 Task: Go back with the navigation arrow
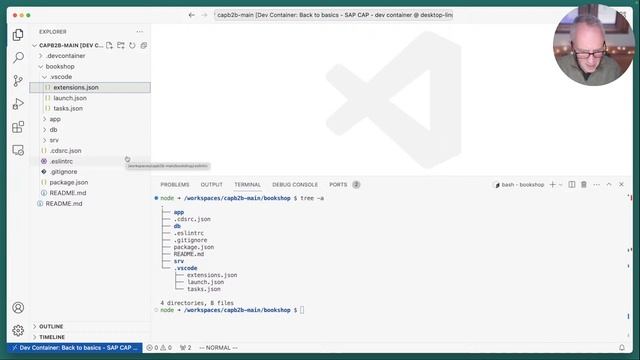tap(191, 15)
